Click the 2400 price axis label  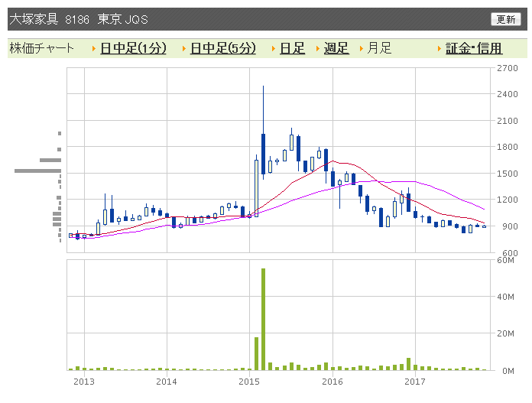508,94
